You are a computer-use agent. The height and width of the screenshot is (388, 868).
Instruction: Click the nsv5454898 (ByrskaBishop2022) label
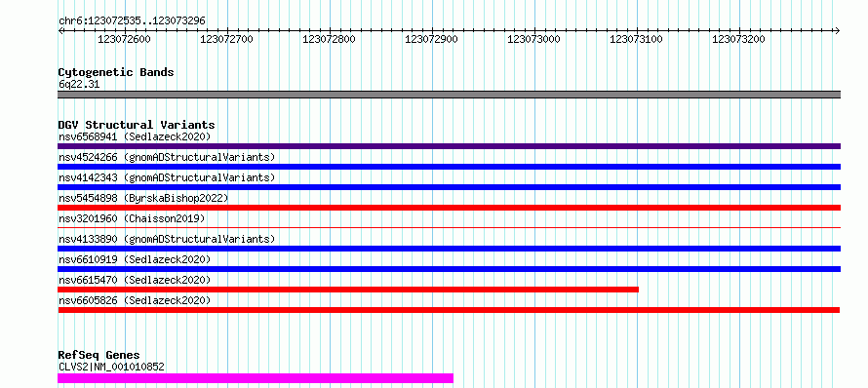point(143,198)
